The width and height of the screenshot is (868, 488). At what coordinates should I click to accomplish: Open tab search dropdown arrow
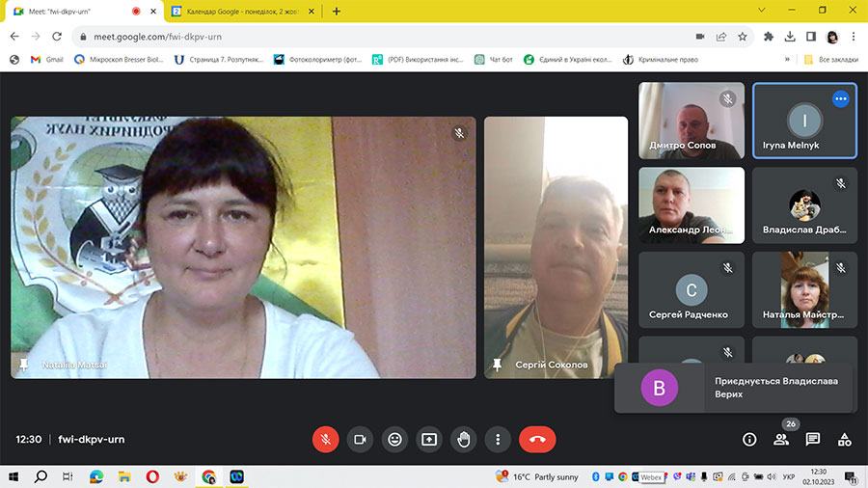[x=762, y=10]
